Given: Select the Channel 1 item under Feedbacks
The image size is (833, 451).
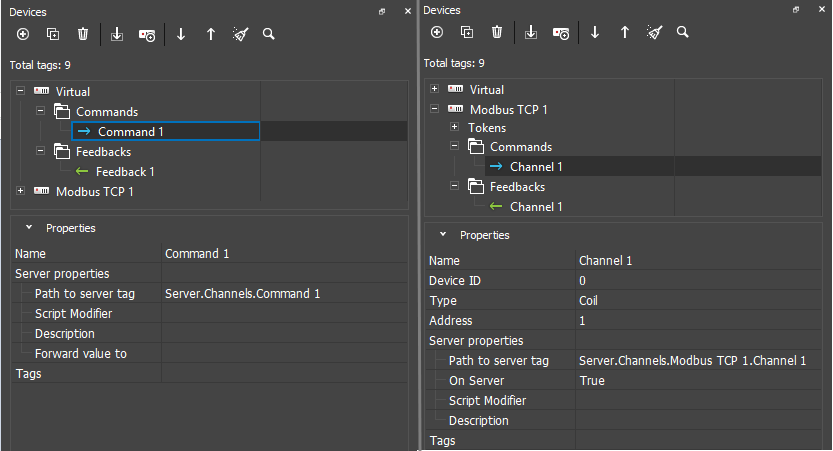Looking at the screenshot, I should (x=536, y=207).
